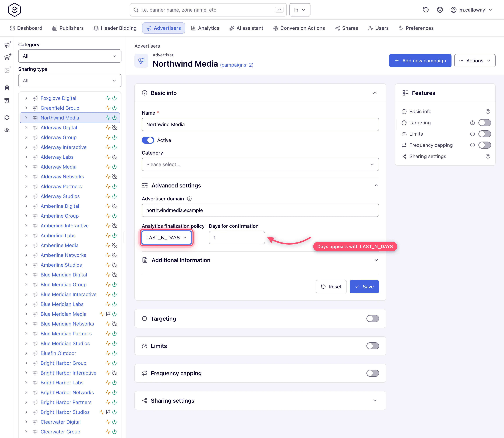Expand the Additional information section
504x438 pixels.
(376, 260)
